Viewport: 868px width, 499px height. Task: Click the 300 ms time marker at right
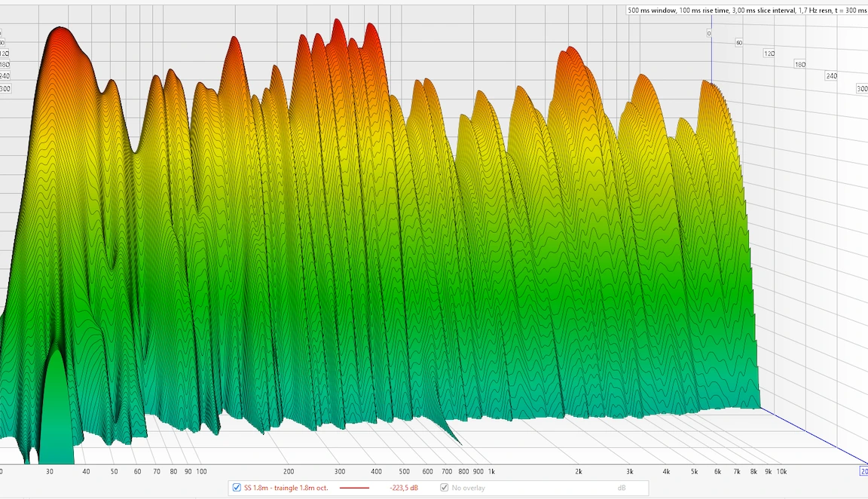[x=862, y=89]
